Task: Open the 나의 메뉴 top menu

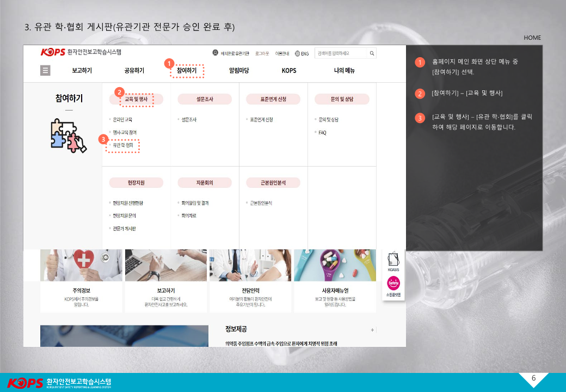Action: (x=344, y=71)
